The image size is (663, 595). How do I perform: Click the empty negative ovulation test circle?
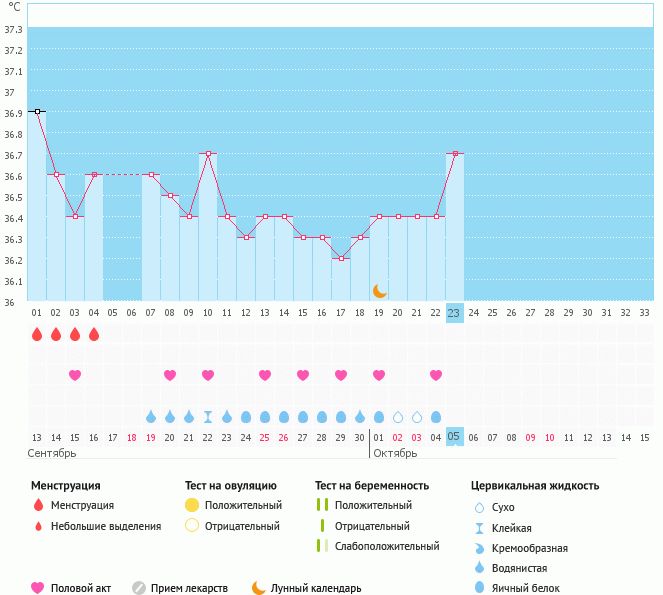click(192, 526)
